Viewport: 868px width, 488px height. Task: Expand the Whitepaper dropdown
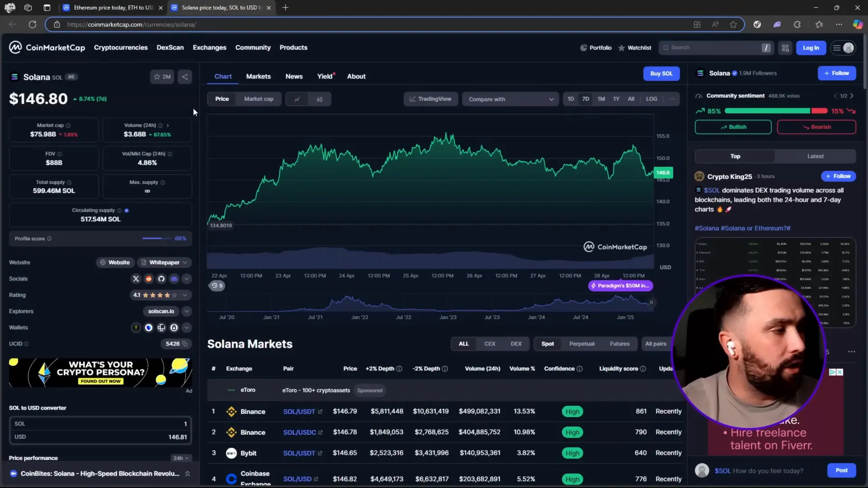click(x=165, y=263)
